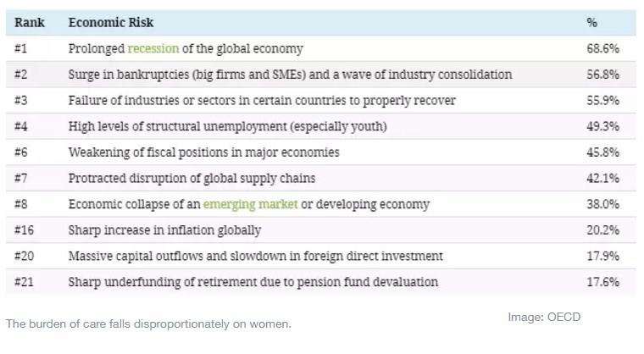Select "Weakening of fiscal positions" row text
The height and width of the screenshot is (354, 644).
(203, 152)
